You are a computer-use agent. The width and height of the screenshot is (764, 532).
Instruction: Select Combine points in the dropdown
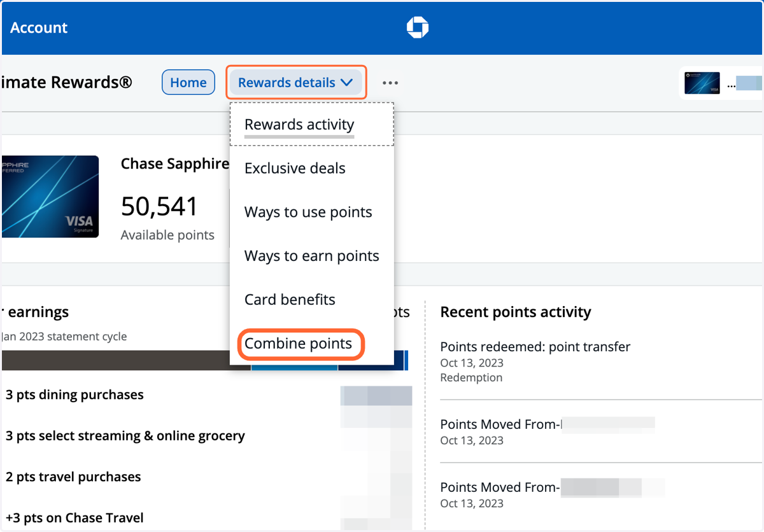(x=299, y=344)
